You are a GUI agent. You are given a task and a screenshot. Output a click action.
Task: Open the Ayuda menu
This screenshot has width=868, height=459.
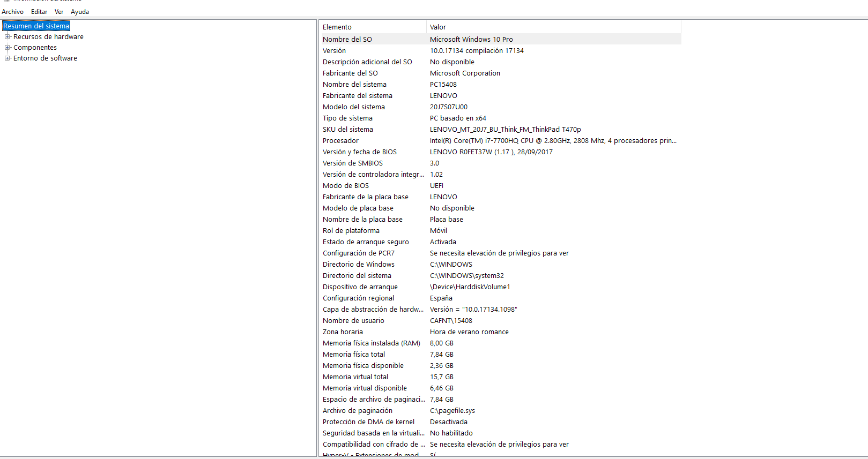(80, 12)
